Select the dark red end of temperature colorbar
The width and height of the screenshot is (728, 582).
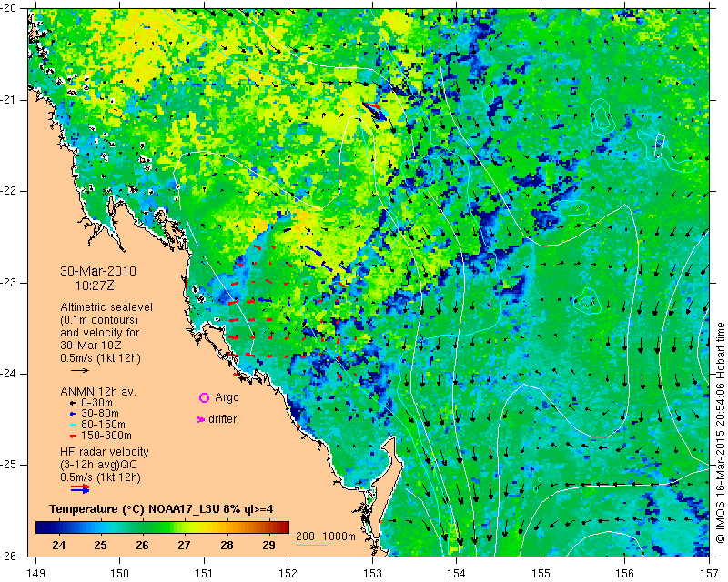pos(283,527)
